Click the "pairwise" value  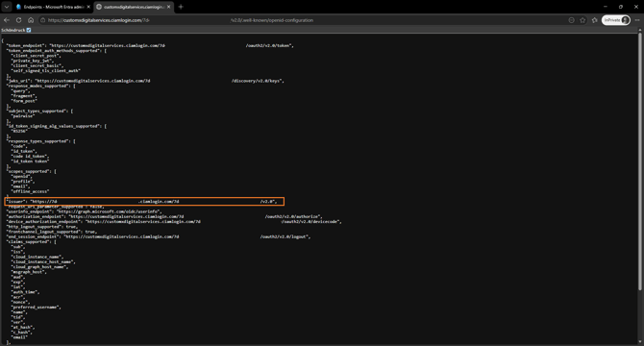[x=23, y=116]
